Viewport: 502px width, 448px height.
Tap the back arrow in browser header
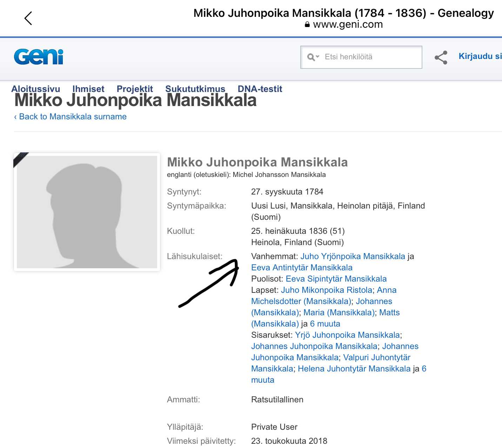pyautogui.click(x=28, y=18)
